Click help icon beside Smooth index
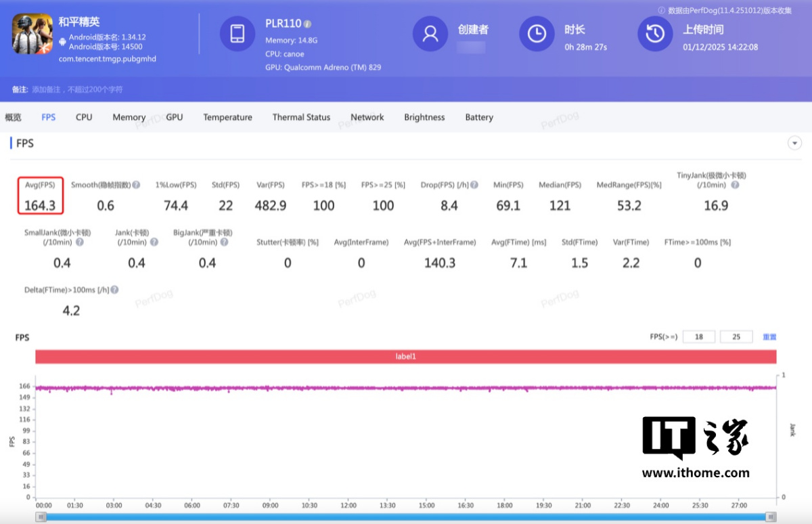 coord(136,185)
